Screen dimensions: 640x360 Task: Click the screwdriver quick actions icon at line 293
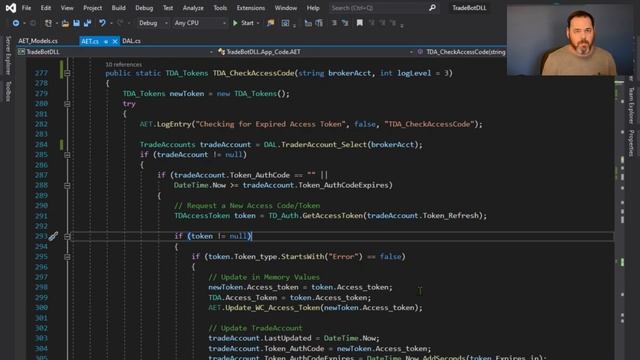point(53,236)
